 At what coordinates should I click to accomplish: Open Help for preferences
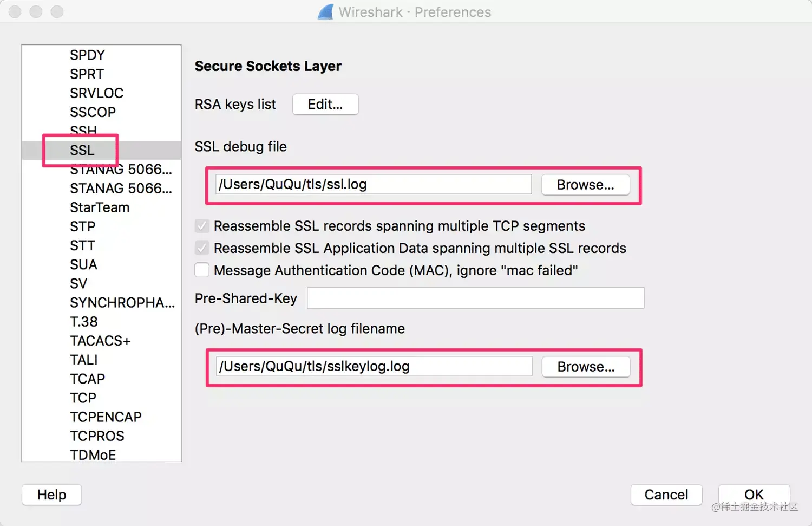click(x=51, y=495)
